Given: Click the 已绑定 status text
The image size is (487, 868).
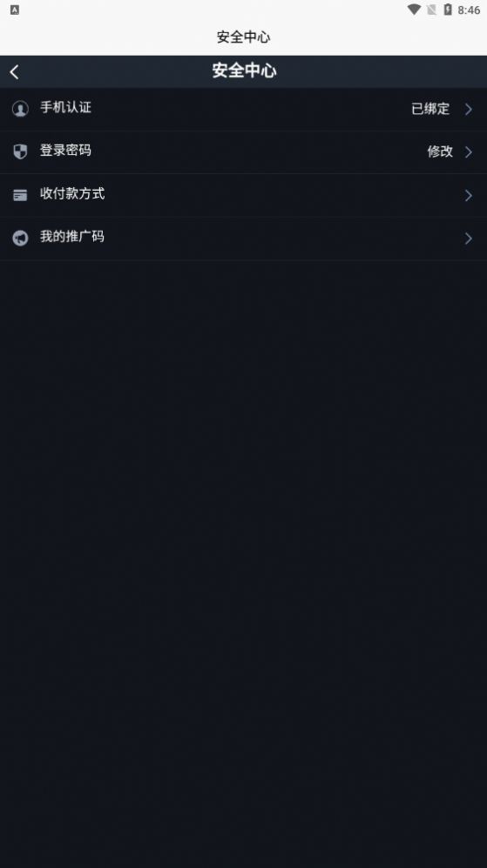Looking at the screenshot, I should click(x=430, y=109).
